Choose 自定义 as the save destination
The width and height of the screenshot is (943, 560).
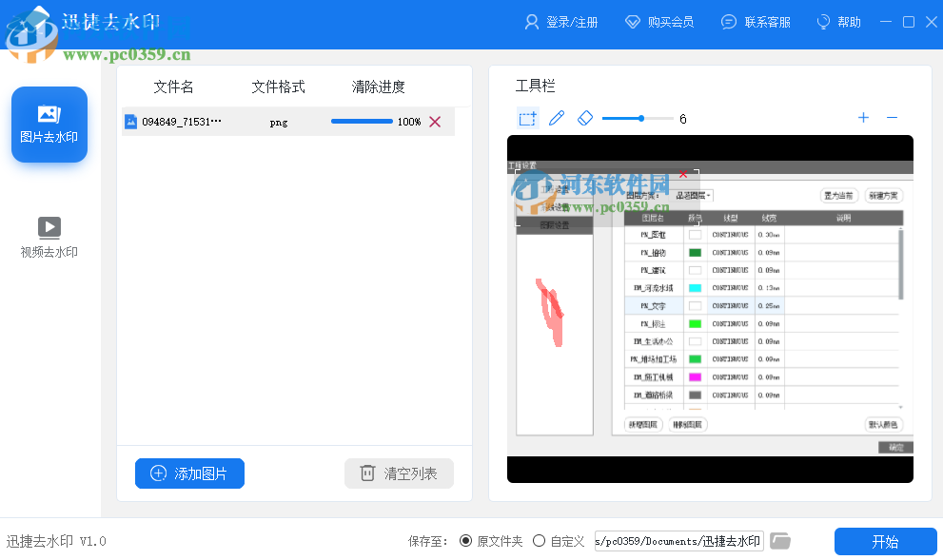coord(539,541)
